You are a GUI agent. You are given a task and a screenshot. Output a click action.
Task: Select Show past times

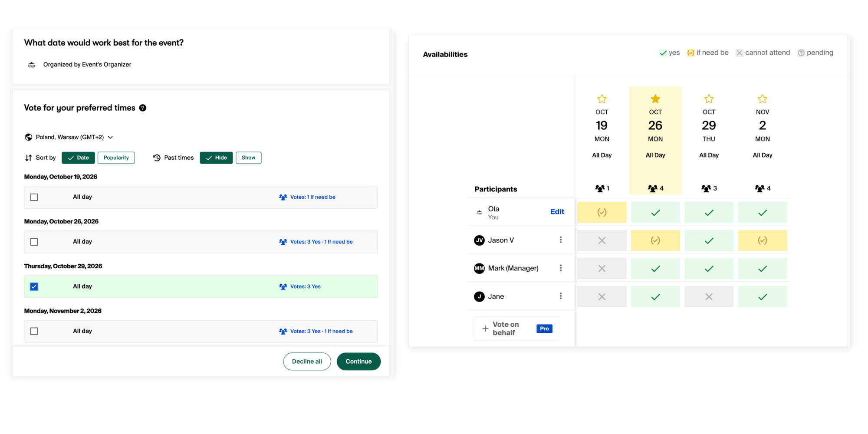[248, 158]
